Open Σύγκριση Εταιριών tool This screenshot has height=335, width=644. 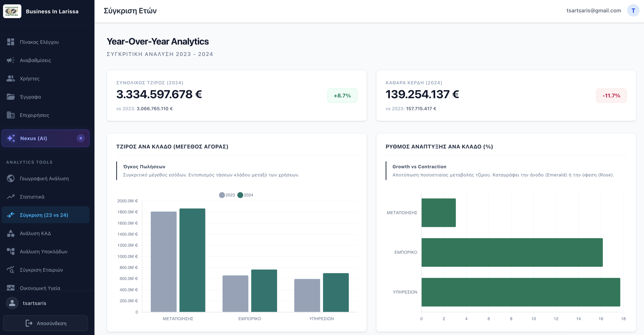click(45, 270)
